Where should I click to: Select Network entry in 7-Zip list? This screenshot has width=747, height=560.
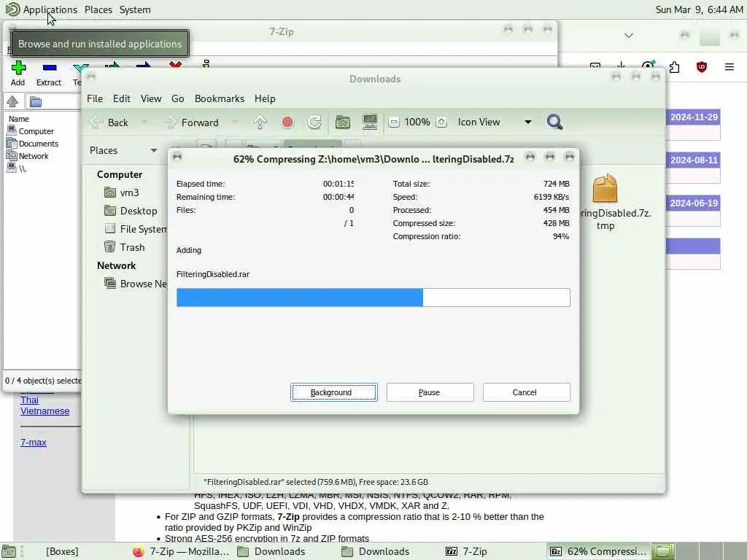[x=28, y=156]
